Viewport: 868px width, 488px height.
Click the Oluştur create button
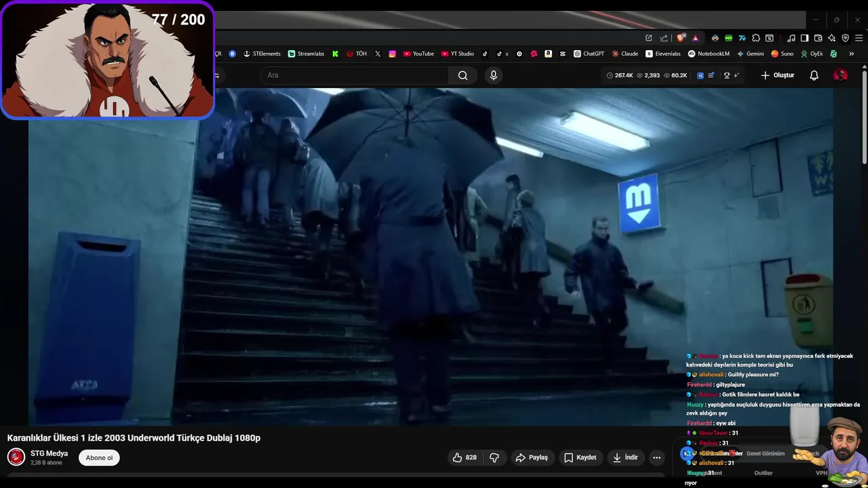777,75
